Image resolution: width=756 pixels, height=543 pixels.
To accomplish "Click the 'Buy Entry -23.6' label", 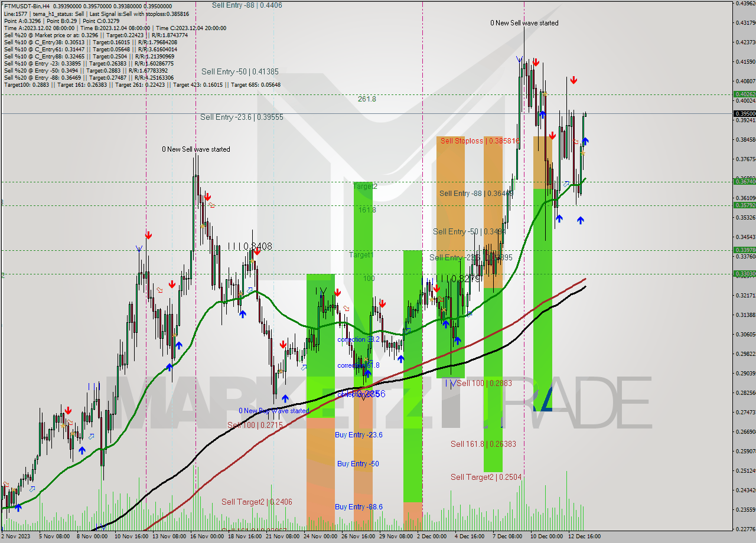I will coord(359,434).
